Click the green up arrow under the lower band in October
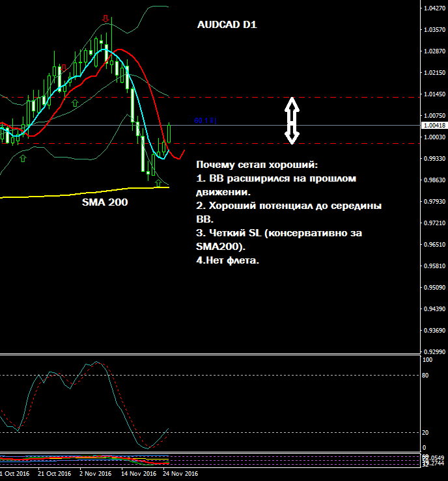This screenshot has height=481, width=448. 23,158
